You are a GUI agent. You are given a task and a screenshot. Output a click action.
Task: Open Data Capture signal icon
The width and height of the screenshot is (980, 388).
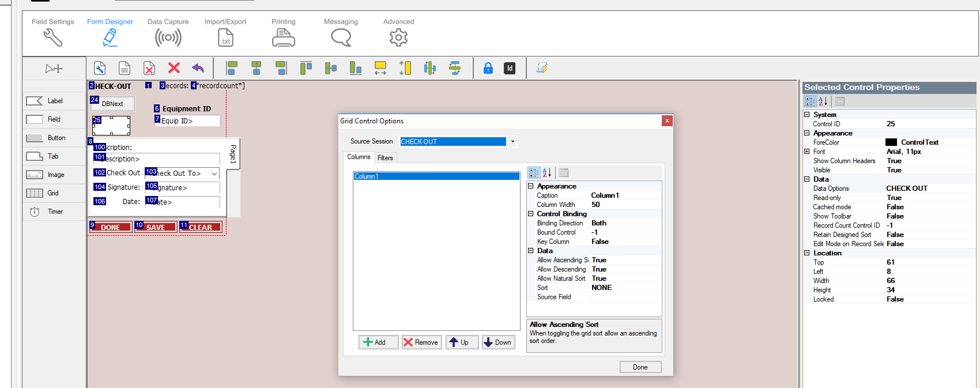point(168,38)
